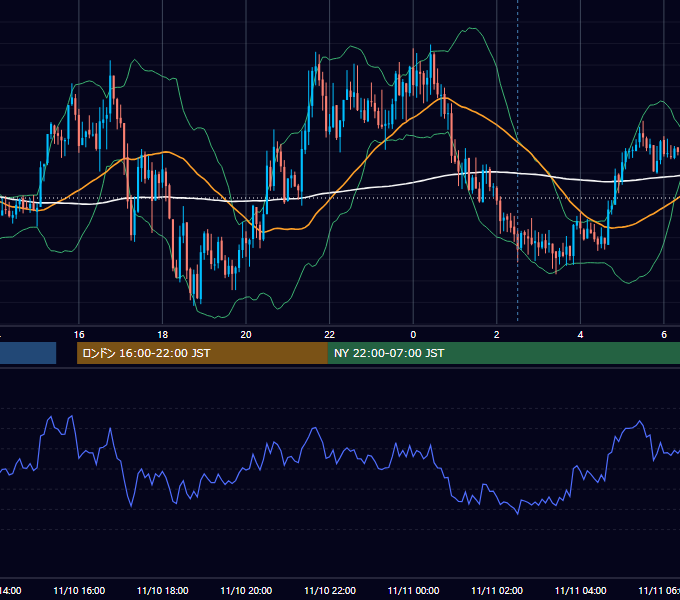Click the 11/10 18:00 date label
Image resolution: width=680 pixels, height=600 pixels.
[x=163, y=590]
